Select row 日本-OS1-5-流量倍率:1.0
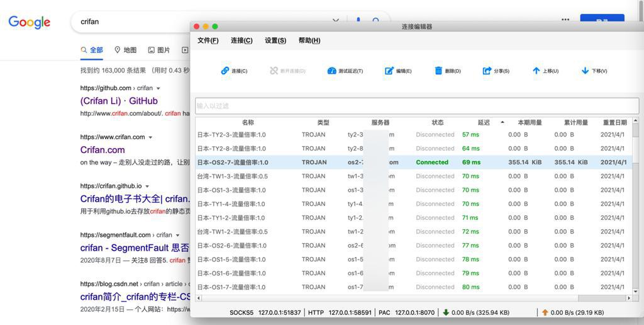Viewport: 644px width, 325px height. 414,259
